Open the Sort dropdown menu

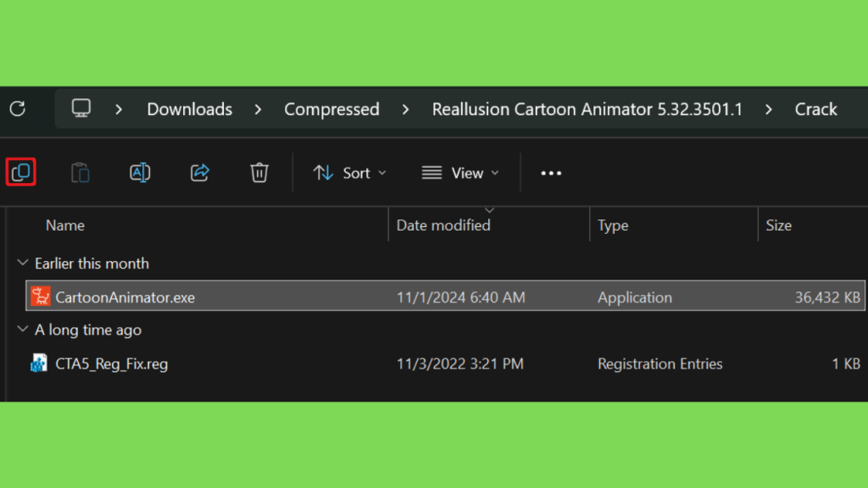(x=350, y=173)
